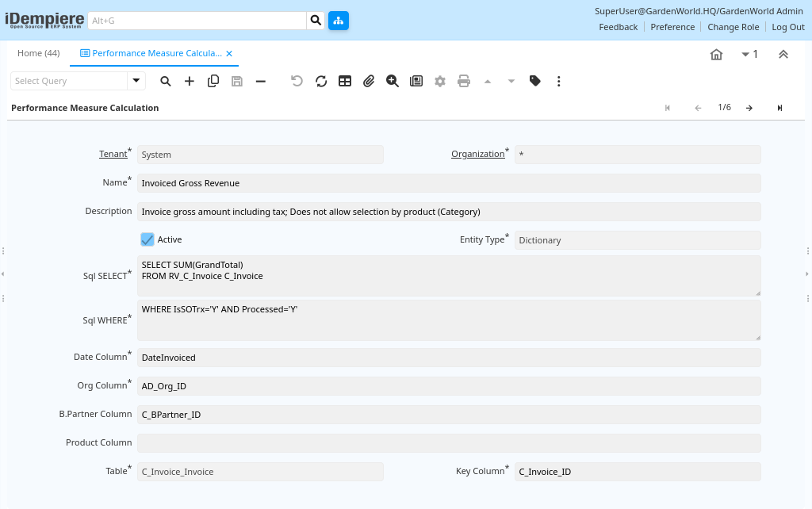This screenshot has width=812, height=509.
Task: Click Log Out link
Action: 788,27
